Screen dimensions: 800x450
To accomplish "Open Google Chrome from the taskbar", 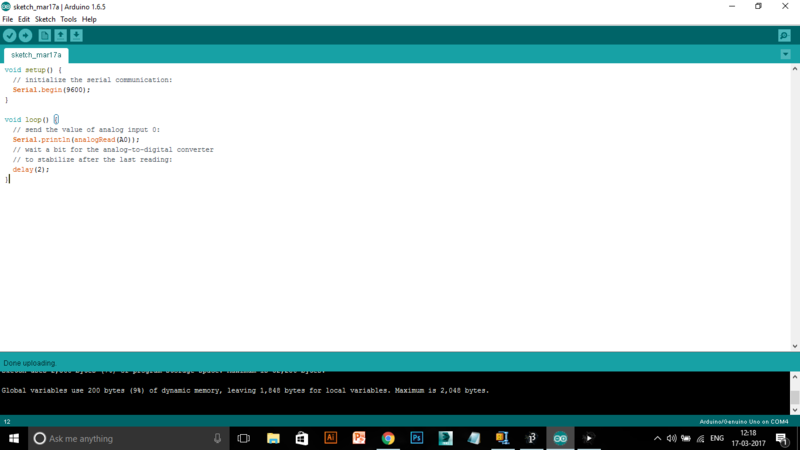I will click(388, 438).
